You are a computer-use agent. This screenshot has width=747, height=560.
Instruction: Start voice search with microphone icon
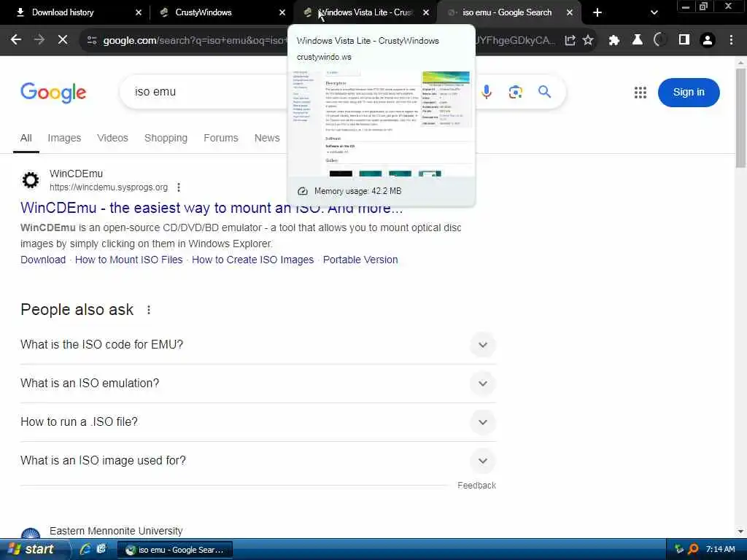click(x=487, y=92)
